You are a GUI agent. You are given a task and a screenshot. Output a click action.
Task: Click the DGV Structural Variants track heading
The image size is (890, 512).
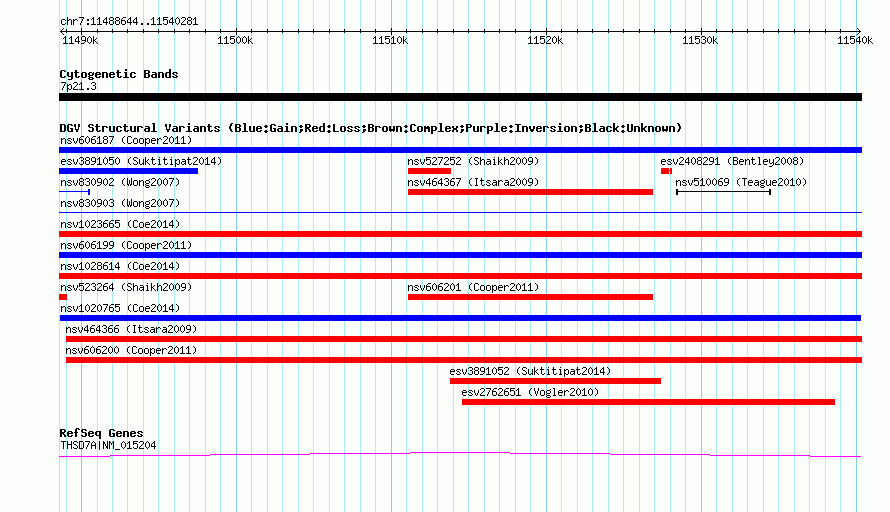[x=370, y=128]
